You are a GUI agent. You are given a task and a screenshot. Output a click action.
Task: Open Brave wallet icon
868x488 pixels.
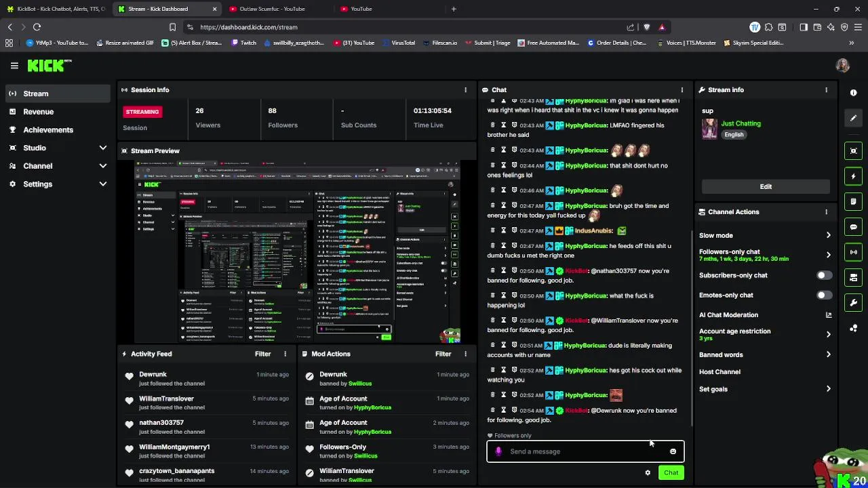pos(817,27)
